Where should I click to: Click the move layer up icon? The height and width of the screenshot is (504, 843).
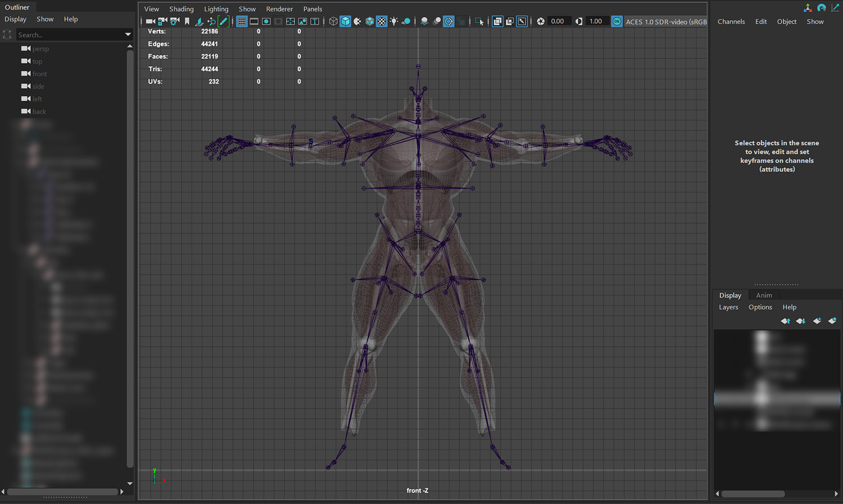[785, 321]
